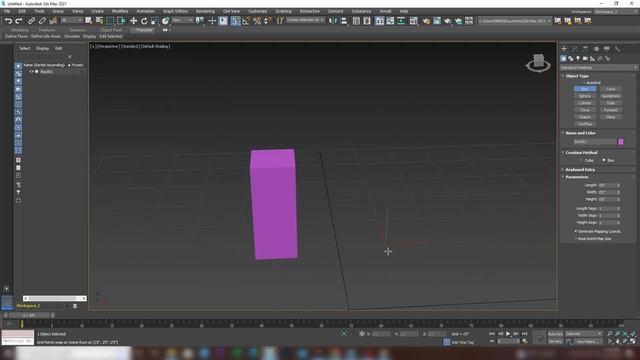Click the Box primitive button
640x360 pixels.
point(585,89)
